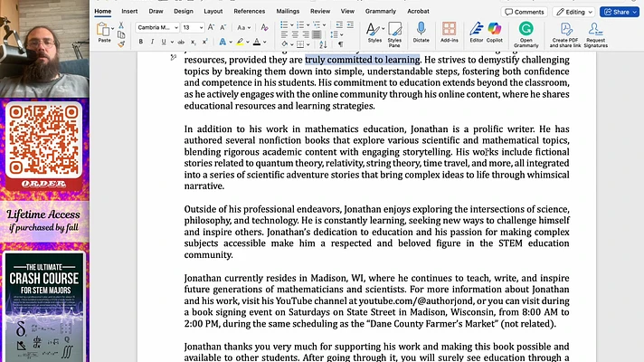This screenshot has height=362, width=644.
Task: Apply a bulleted list
Action: (x=284, y=25)
